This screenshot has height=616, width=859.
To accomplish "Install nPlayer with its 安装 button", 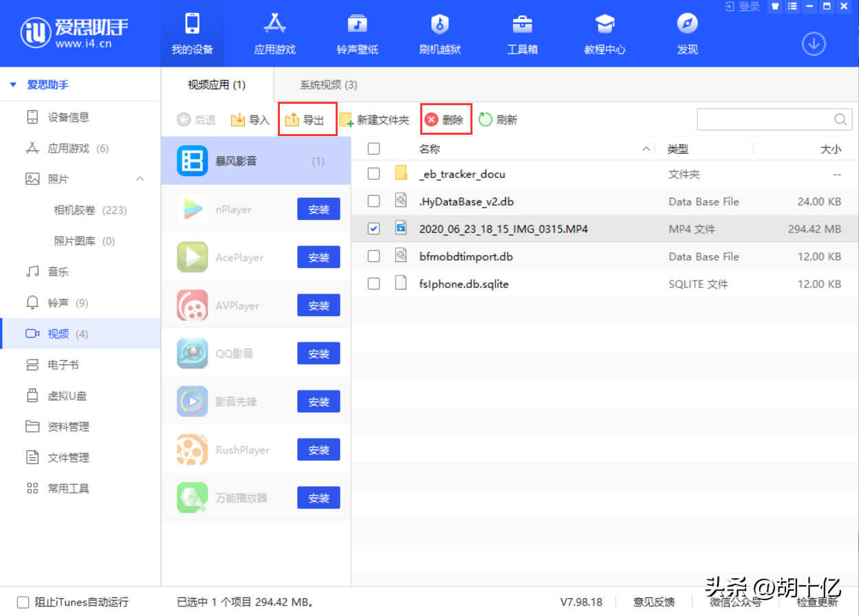I will coord(318,209).
